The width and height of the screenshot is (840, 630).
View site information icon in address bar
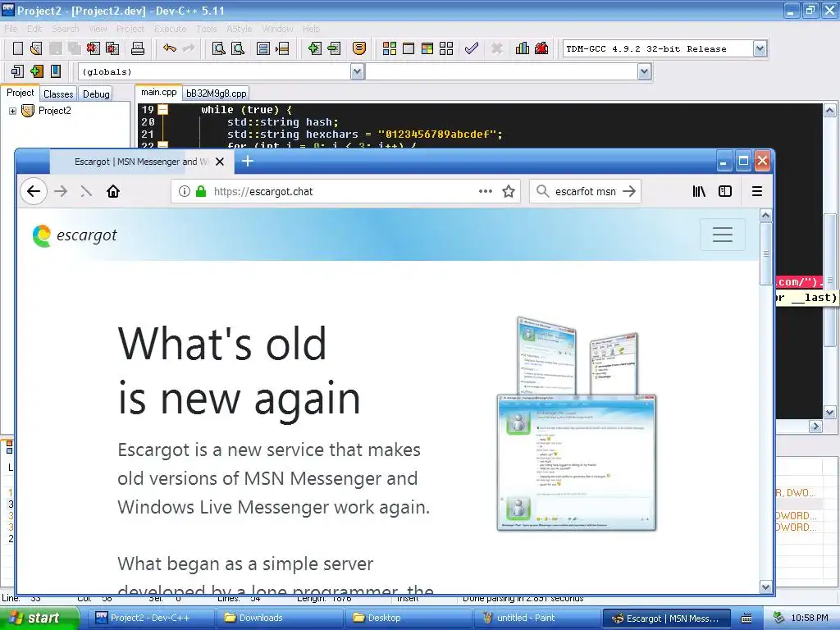185,191
